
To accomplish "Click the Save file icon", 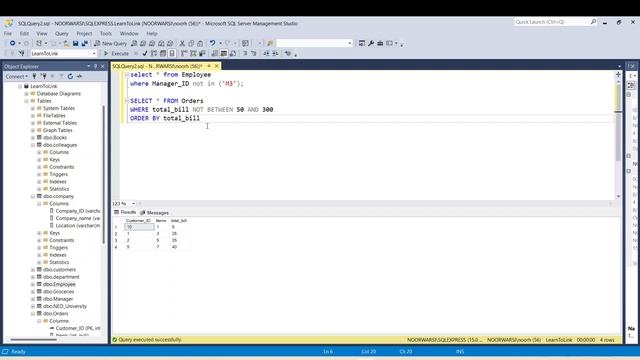I will 76,43.
